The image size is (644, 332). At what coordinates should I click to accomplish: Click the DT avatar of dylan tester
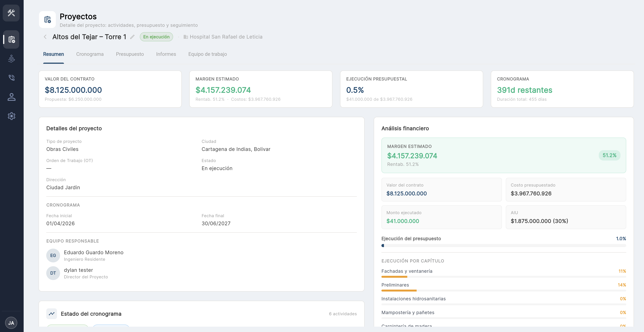[53, 273]
